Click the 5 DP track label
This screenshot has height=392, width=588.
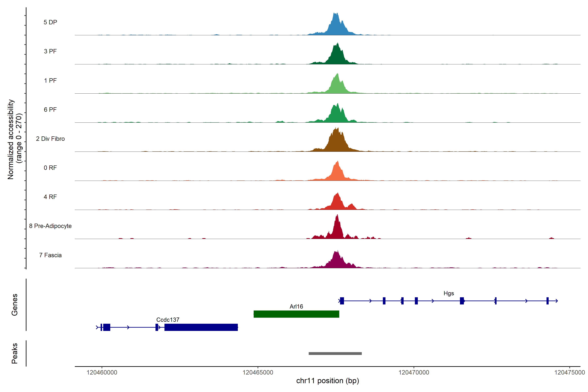(x=50, y=22)
